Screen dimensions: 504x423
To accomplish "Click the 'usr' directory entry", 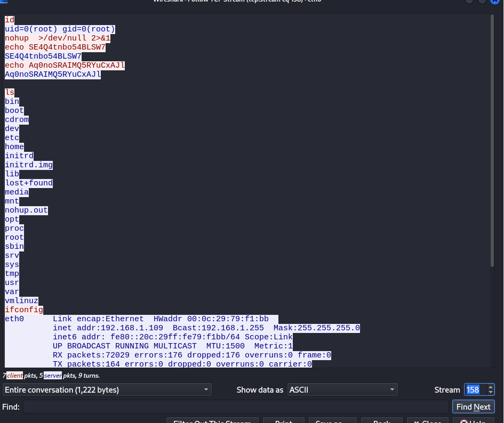I will 12,283.
